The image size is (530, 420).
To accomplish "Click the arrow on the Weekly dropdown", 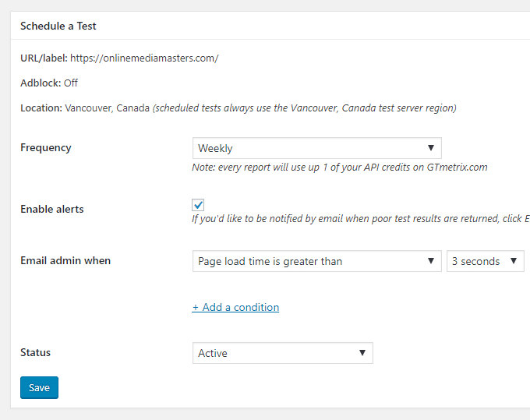I will [430, 148].
